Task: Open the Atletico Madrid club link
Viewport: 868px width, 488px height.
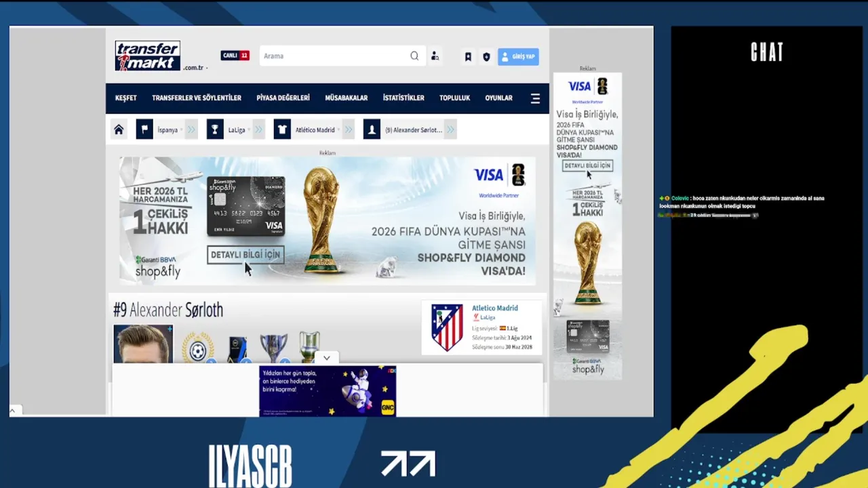Action: 495,308
